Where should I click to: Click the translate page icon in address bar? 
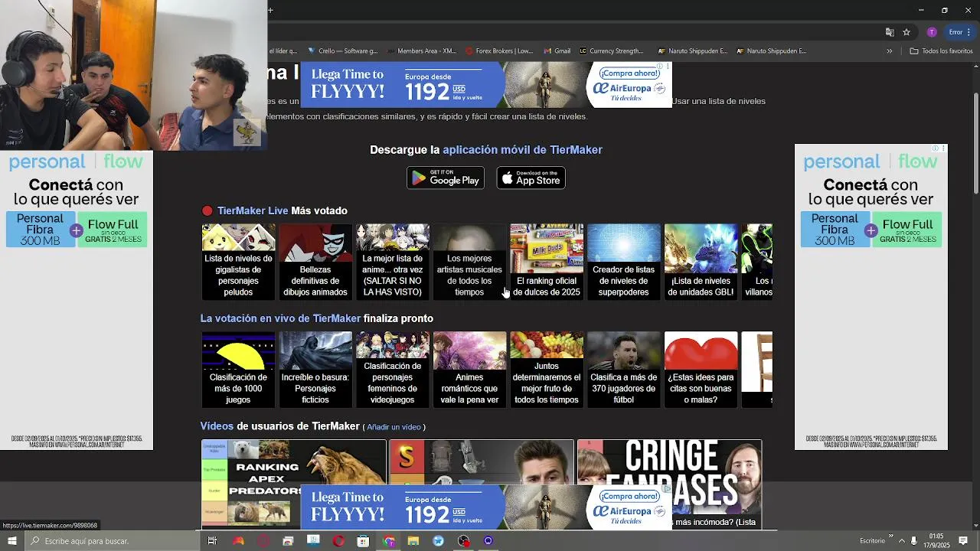[x=890, y=32]
